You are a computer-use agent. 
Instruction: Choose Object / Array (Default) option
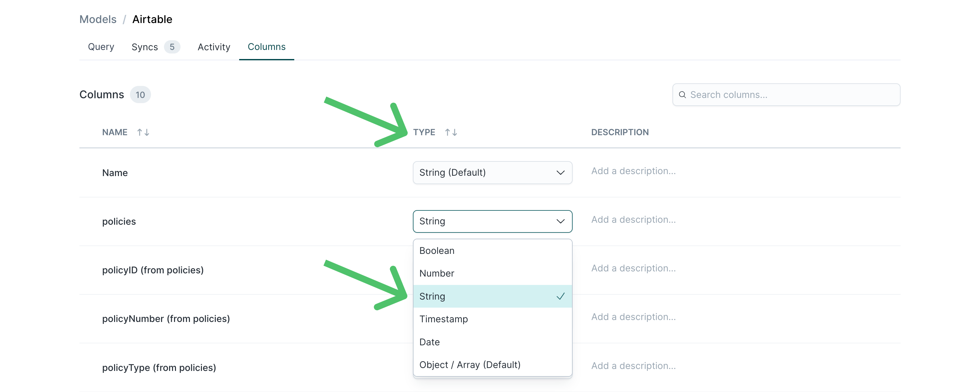(492, 364)
